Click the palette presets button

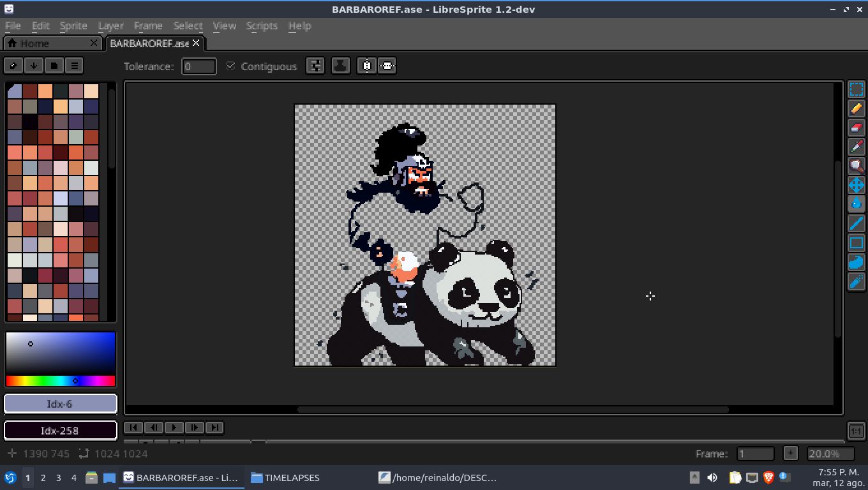[54, 65]
